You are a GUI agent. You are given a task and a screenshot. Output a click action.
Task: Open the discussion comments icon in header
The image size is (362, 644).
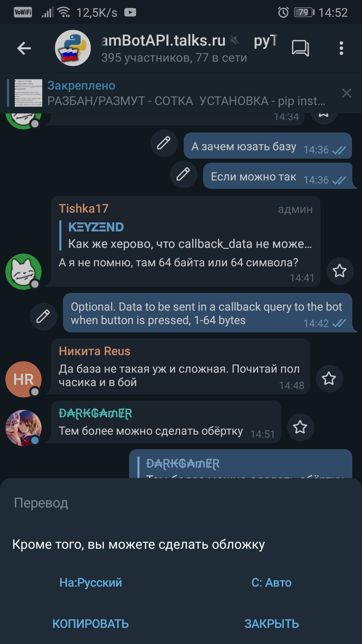(x=300, y=48)
